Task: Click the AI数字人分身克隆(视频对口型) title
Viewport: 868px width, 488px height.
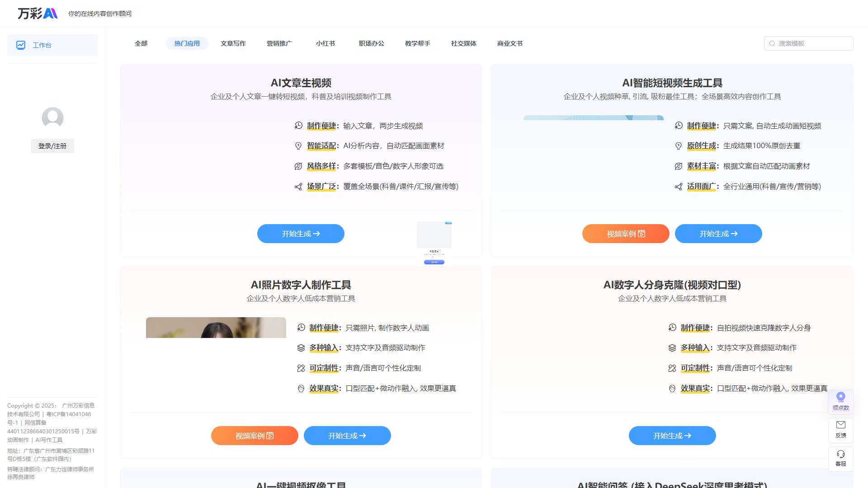Action: pyautogui.click(x=672, y=285)
